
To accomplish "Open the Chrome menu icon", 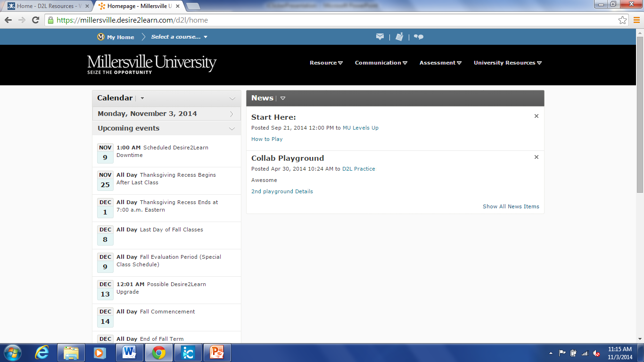I will (636, 20).
